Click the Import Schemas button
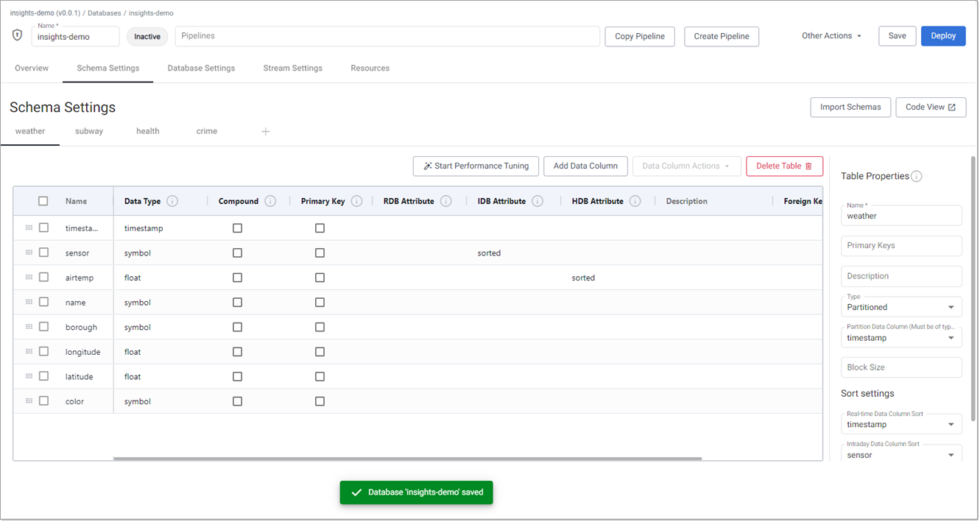This screenshot has height=522, width=980. pyautogui.click(x=850, y=107)
